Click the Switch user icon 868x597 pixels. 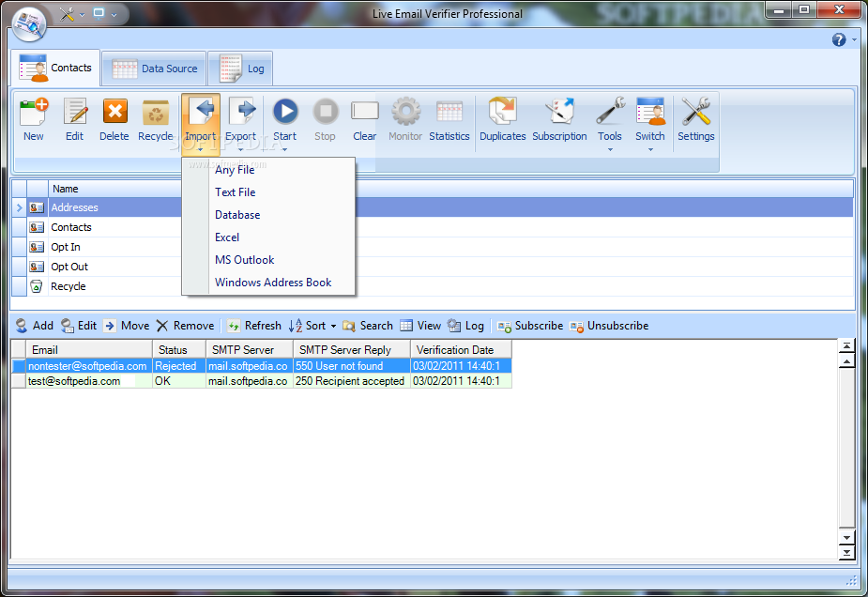(650, 112)
